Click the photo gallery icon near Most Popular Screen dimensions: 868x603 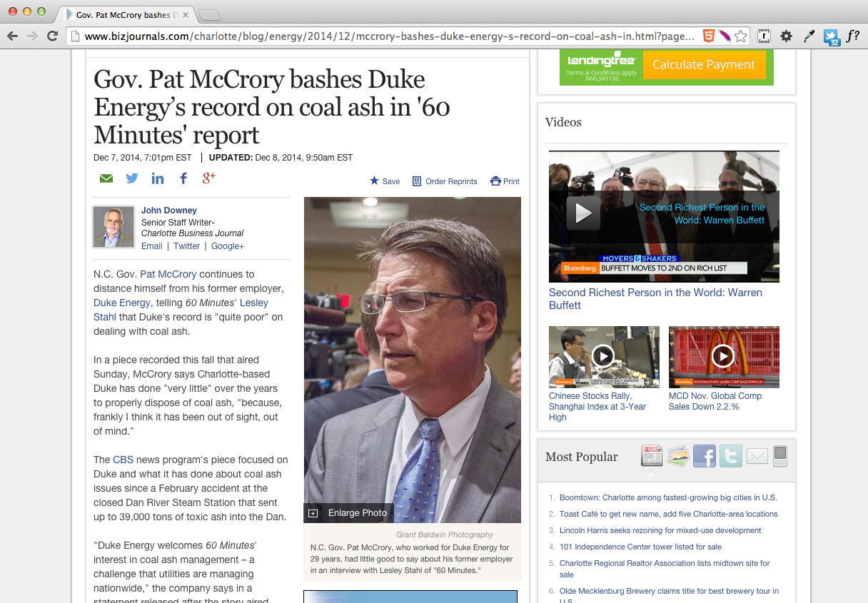(x=677, y=455)
